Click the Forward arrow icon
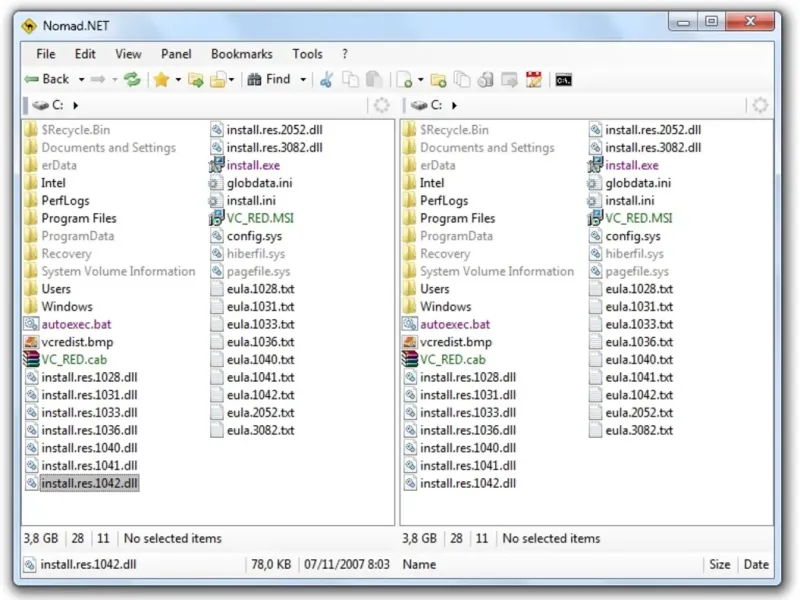The width and height of the screenshot is (800, 600). [98, 79]
